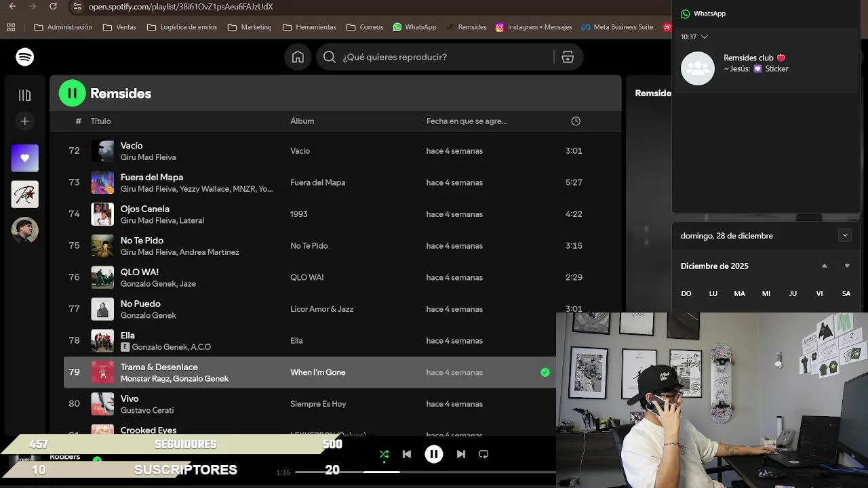
Task: Open artist Andrea Martínez
Action: click(x=210, y=252)
